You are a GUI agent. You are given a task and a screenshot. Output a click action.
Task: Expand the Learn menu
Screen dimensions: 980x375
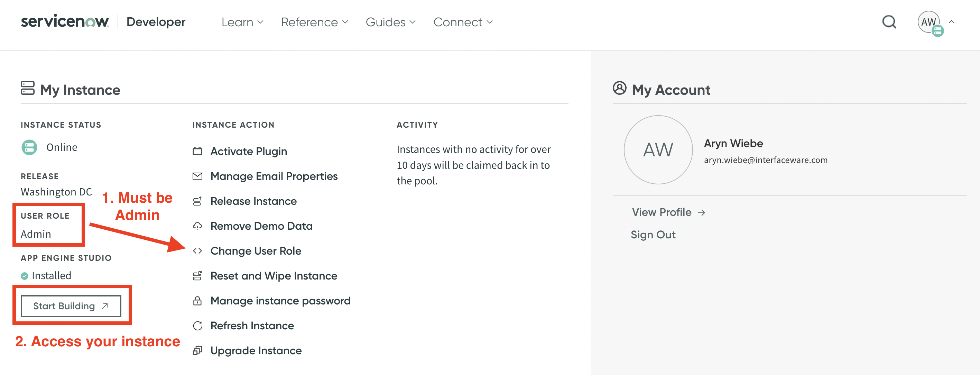[242, 22]
